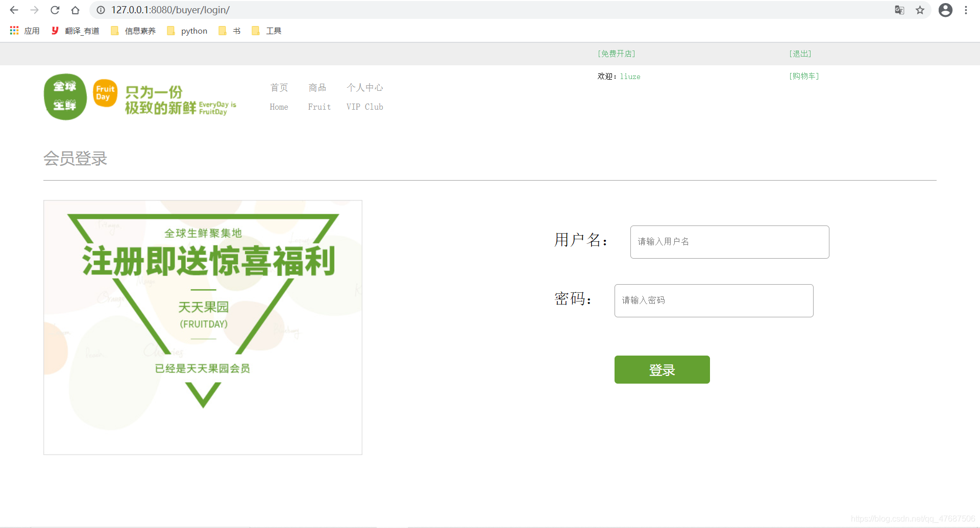This screenshot has height=528, width=980.
Task: Open Chrome three-dot menu
Action: tap(966, 10)
